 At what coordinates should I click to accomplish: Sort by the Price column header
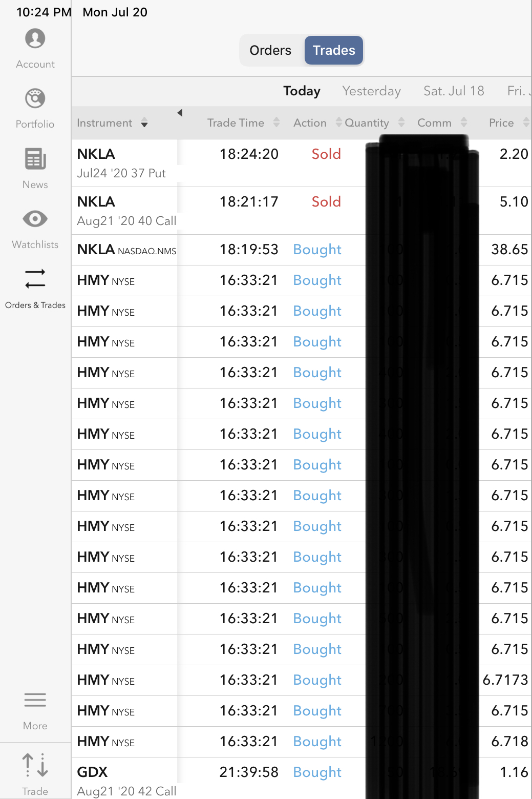pyautogui.click(x=507, y=123)
